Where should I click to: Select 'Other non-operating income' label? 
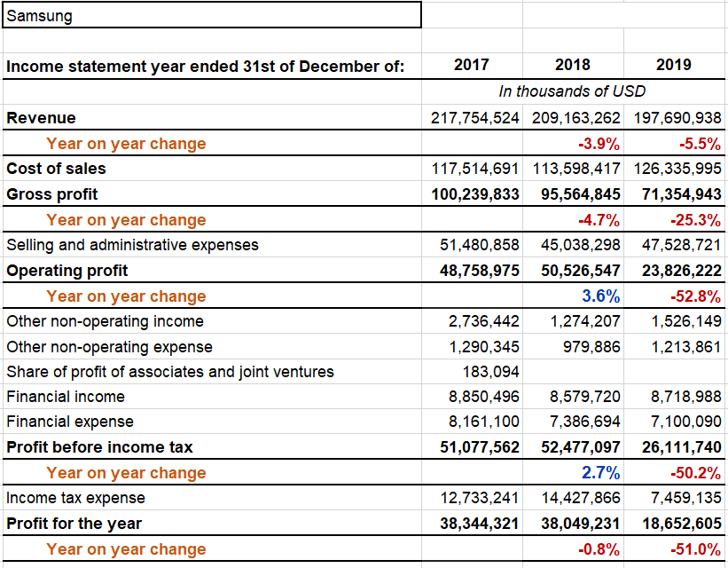[x=105, y=321]
